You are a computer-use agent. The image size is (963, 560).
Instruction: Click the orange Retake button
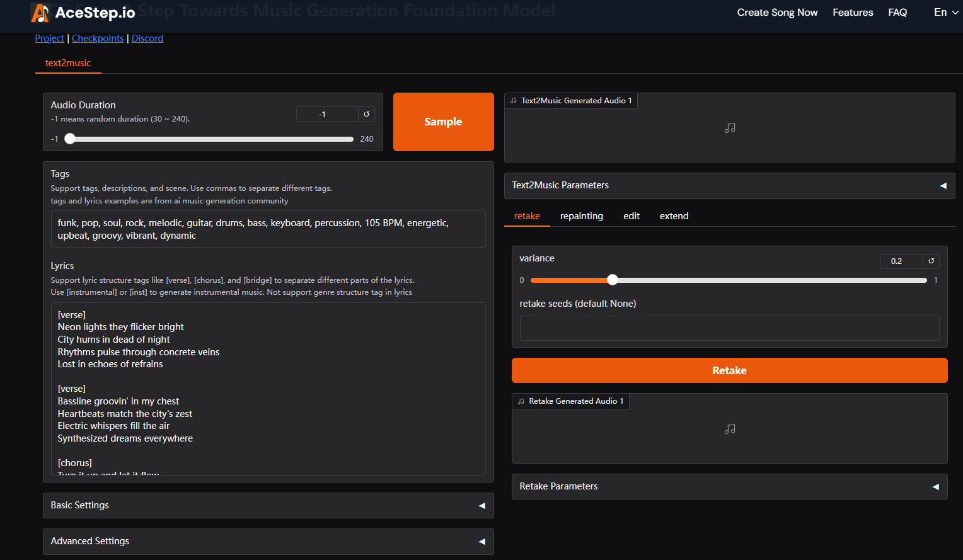click(x=729, y=370)
